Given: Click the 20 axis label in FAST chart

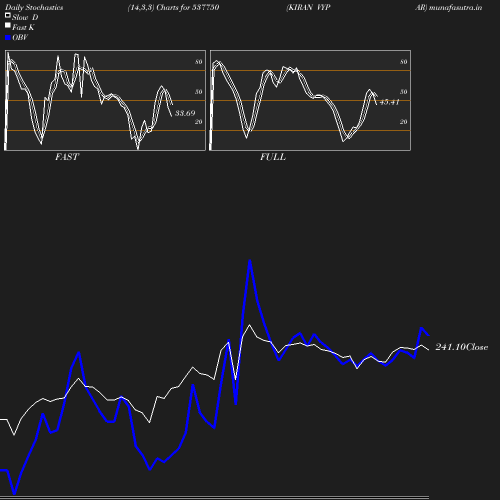Looking at the screenshot, I should click(x=199, y=122).
